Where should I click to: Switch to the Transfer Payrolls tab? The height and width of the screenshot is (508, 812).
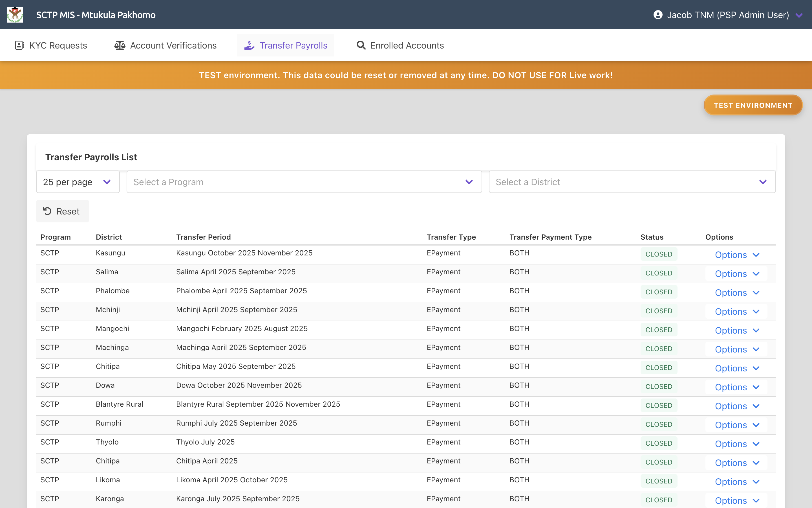click(286, 45)
